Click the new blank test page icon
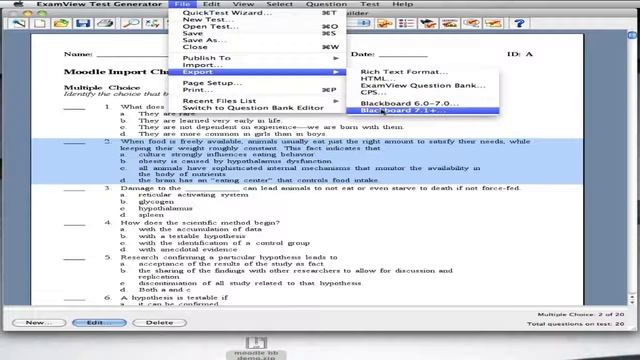This screenshot has height=360, width=640. click(40, 23)
